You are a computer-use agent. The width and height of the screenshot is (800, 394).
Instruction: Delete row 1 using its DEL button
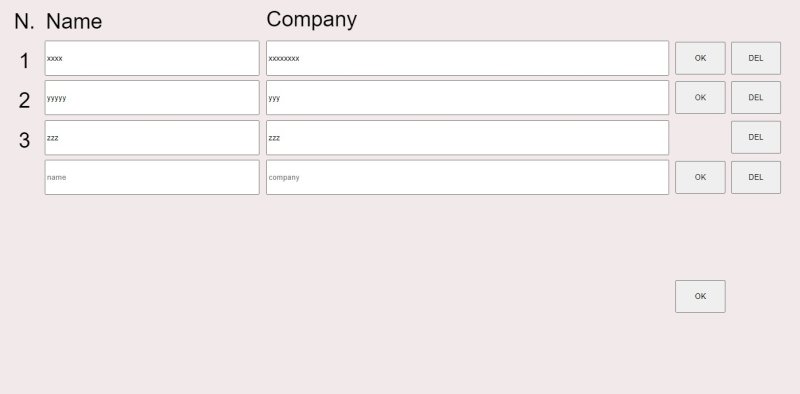click(756, 58)
